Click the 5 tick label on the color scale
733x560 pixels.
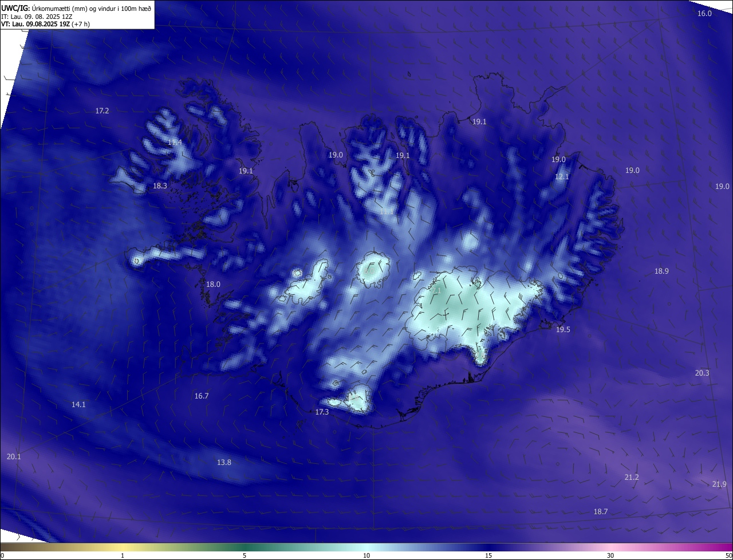pyautogui.click(x=245, y=555)
